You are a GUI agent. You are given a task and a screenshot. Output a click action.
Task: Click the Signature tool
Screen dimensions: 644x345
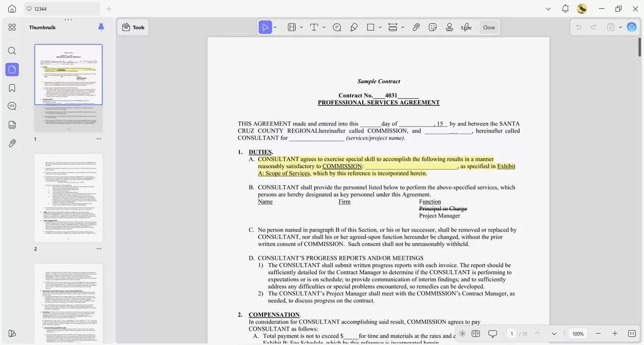coord(466,27)
